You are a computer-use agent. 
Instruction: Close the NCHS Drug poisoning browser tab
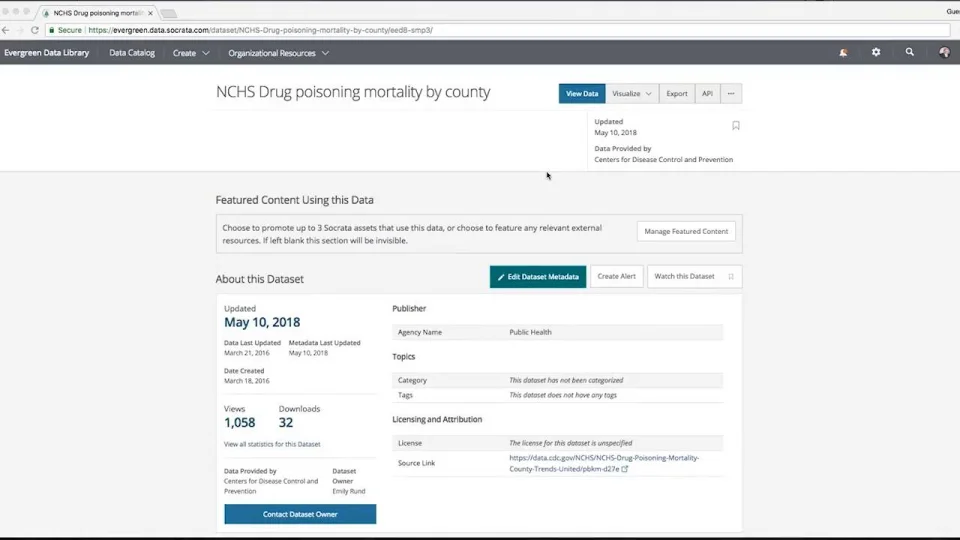click(x=150, y=13)
